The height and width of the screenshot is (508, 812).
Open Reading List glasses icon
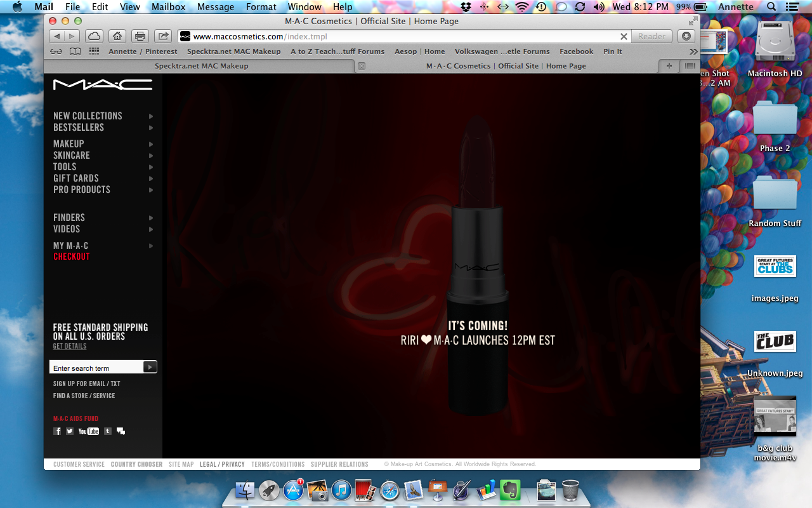click(56, 51)
